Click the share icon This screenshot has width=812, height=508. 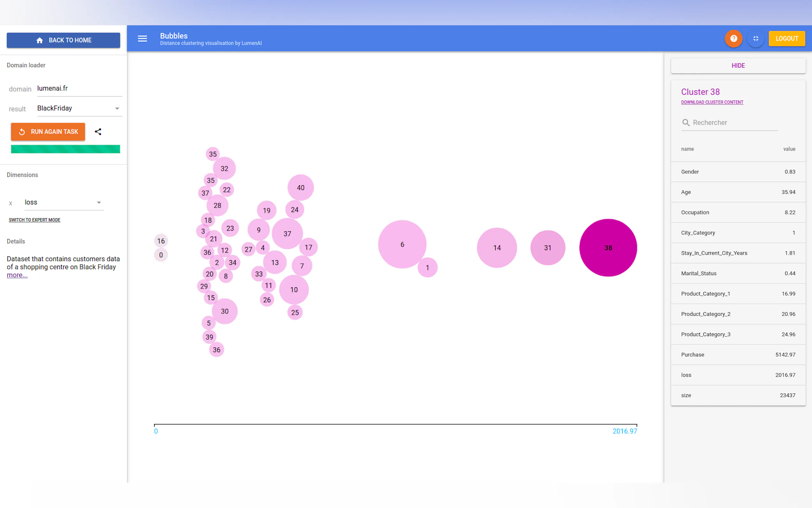[x=98, y=132]
